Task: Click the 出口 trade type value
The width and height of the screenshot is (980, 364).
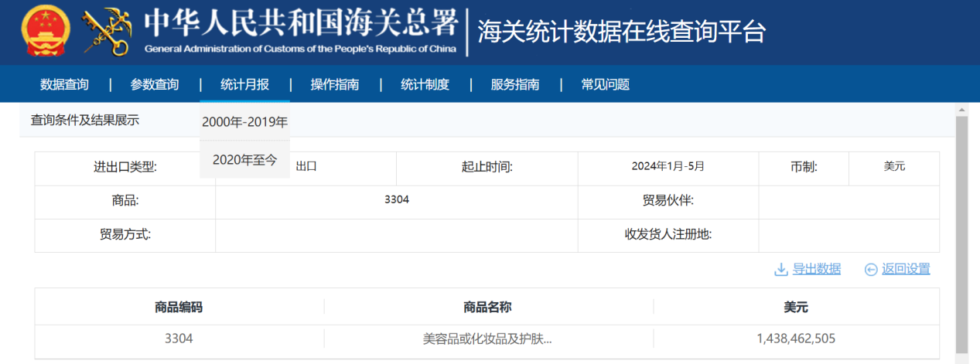Action: coord(306,166)
